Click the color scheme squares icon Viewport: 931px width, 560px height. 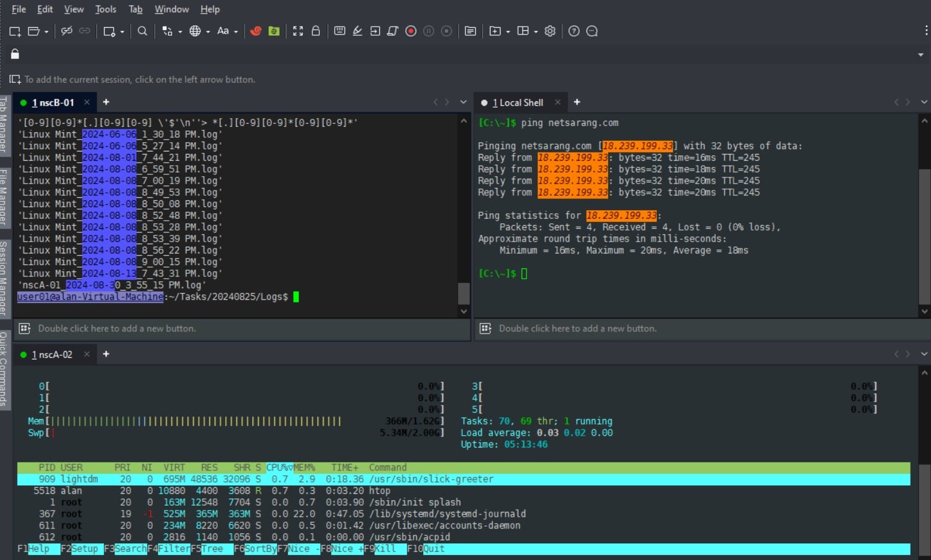(x=167, y=31)
